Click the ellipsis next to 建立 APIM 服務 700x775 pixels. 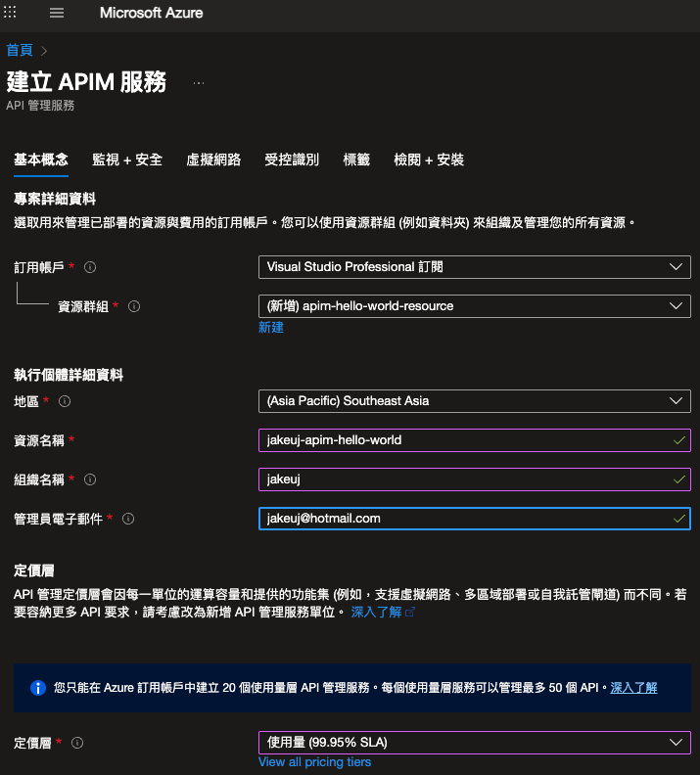pyautogui.click(x=199, y=83)
